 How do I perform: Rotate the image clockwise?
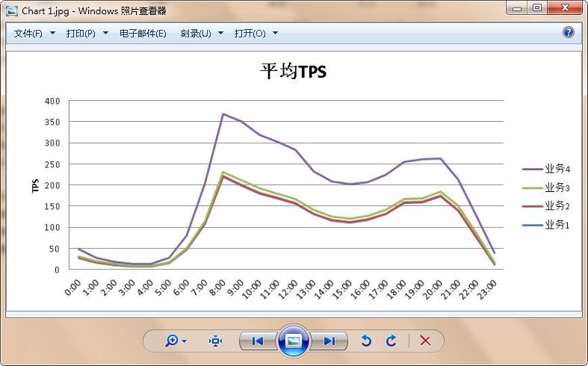click(391, 341)
